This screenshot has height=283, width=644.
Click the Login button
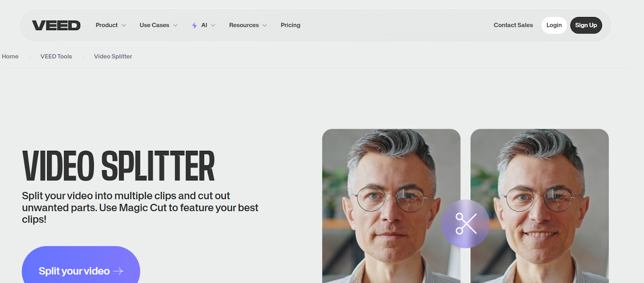click(x=554, y=25)
